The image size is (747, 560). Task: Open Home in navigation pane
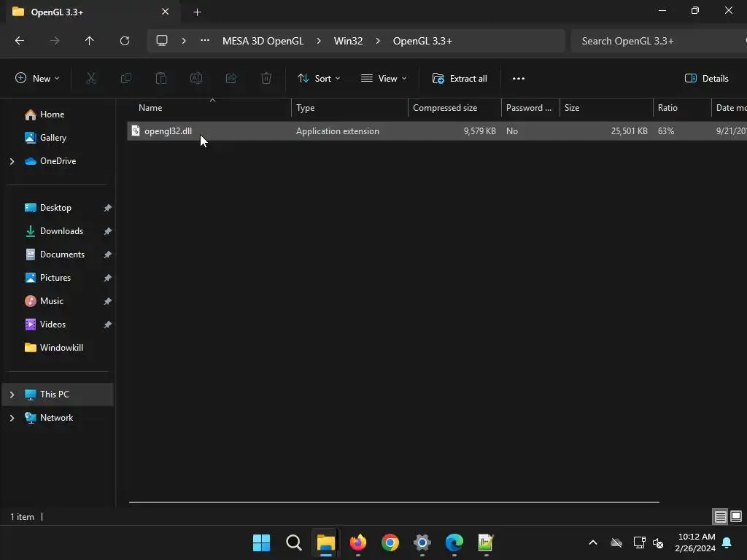52,114
